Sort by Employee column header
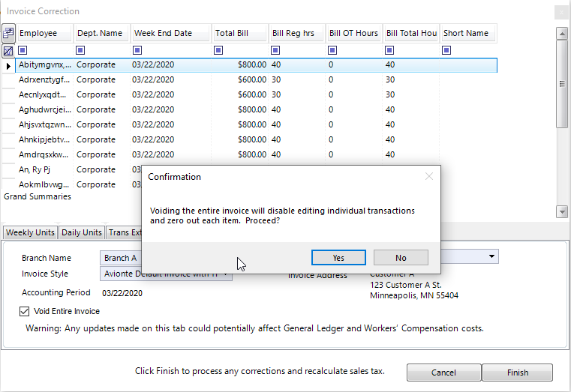The image size is (571, 392). tap(44, 33)
